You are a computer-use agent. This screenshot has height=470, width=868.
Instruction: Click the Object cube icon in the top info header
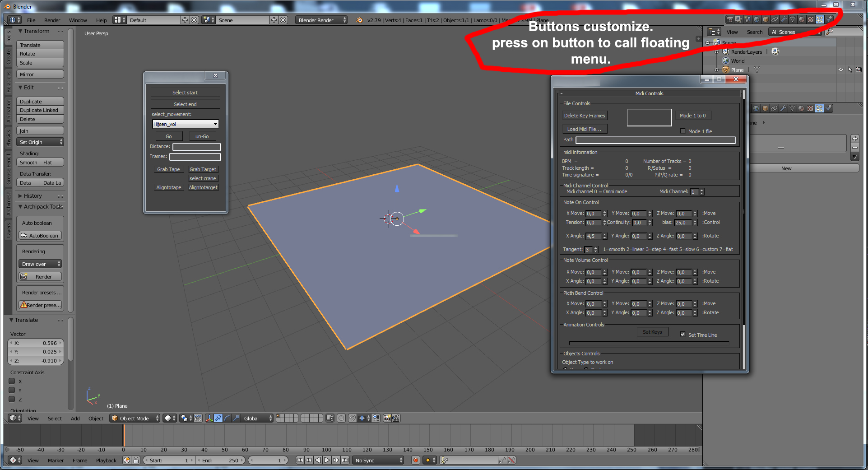point(766,19)
